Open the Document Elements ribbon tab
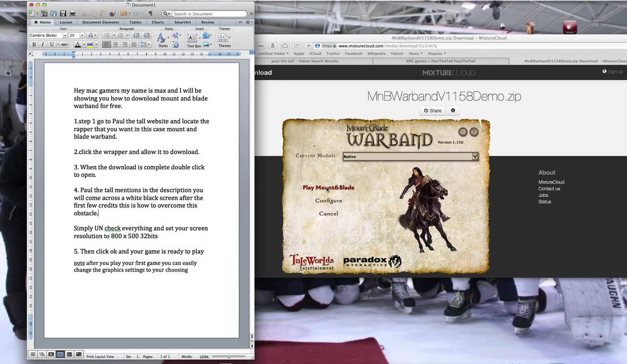 coord(101,22)
